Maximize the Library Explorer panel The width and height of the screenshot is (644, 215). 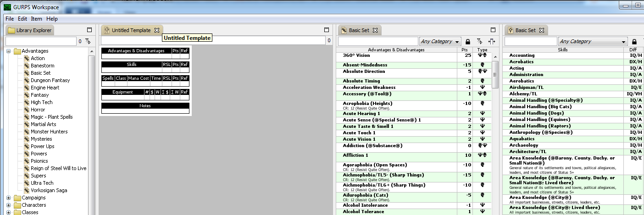pyautogui.click(x=89, y=30)
